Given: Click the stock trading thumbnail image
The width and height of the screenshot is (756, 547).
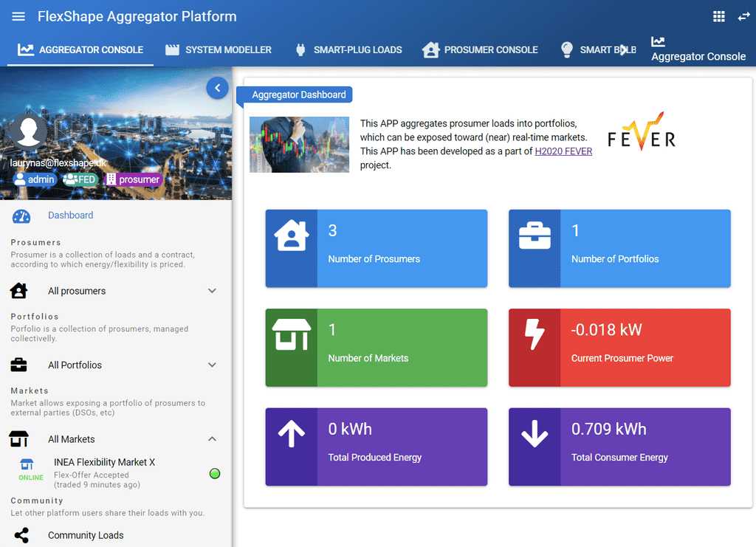Looking at the screenshot, I should (x=299, y=144).
